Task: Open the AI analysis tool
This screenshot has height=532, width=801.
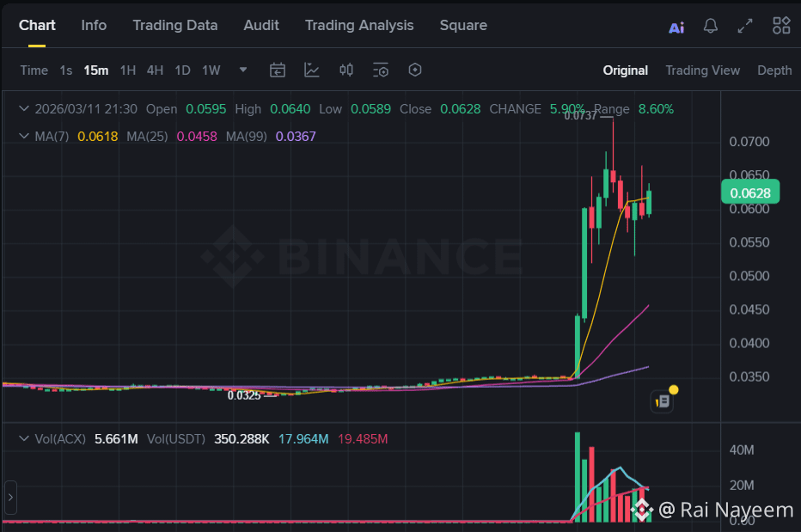Action: coord(676,28)
